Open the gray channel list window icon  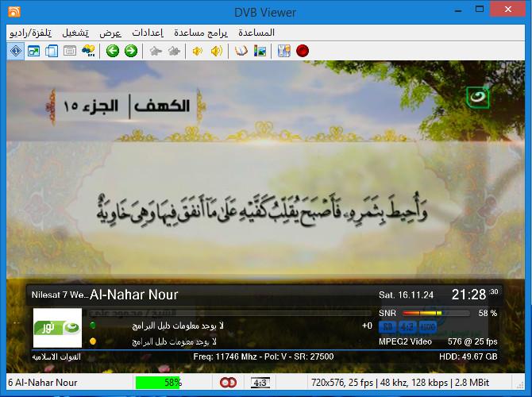point(70,52)
